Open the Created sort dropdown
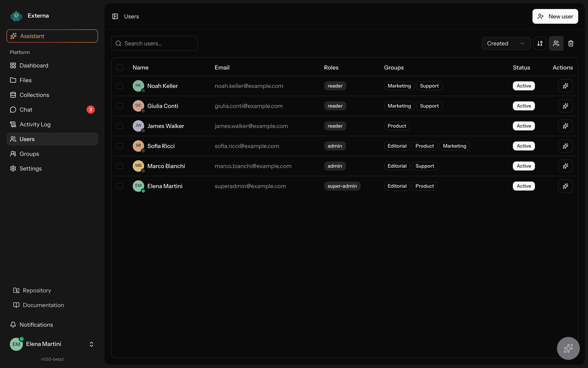Image resolution: width=588 pixels, height=368 pixels. click(506, 43)
